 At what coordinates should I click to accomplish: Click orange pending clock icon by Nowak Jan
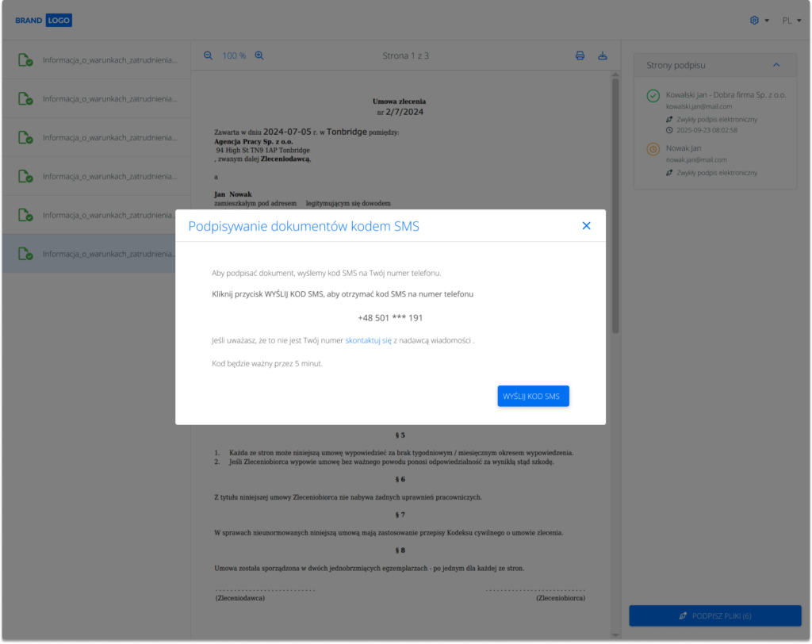click(x=653, y=148)
